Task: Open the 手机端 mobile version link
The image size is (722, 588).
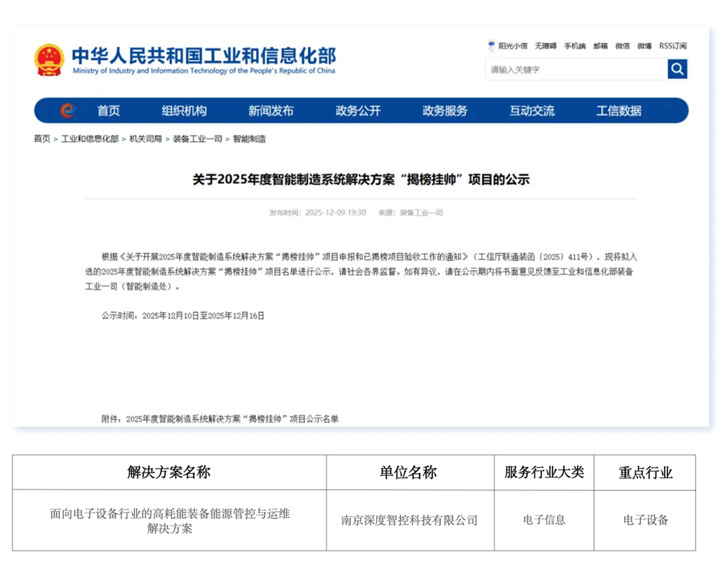Action: click(574, 46)
